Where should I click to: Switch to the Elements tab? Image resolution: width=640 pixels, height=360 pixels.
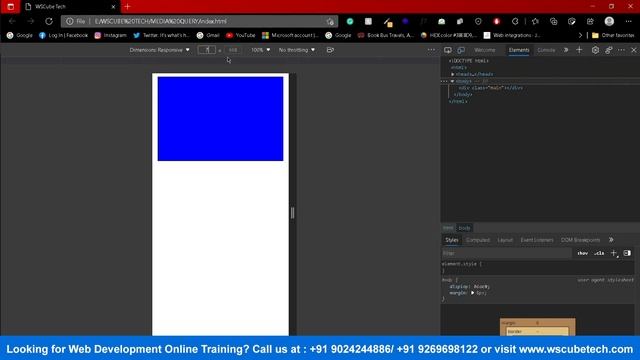(519, 50)
